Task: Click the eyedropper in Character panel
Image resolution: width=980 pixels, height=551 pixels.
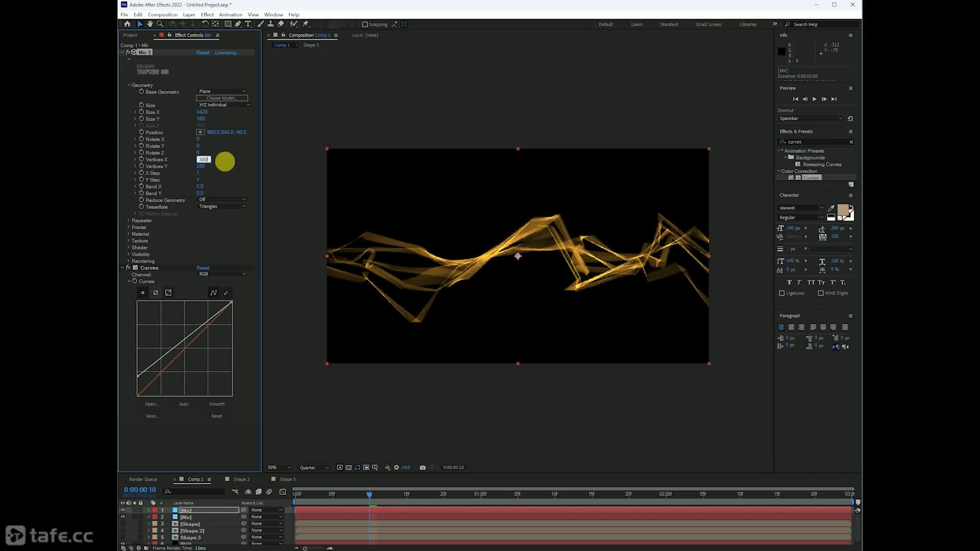Action: (831, 208)
